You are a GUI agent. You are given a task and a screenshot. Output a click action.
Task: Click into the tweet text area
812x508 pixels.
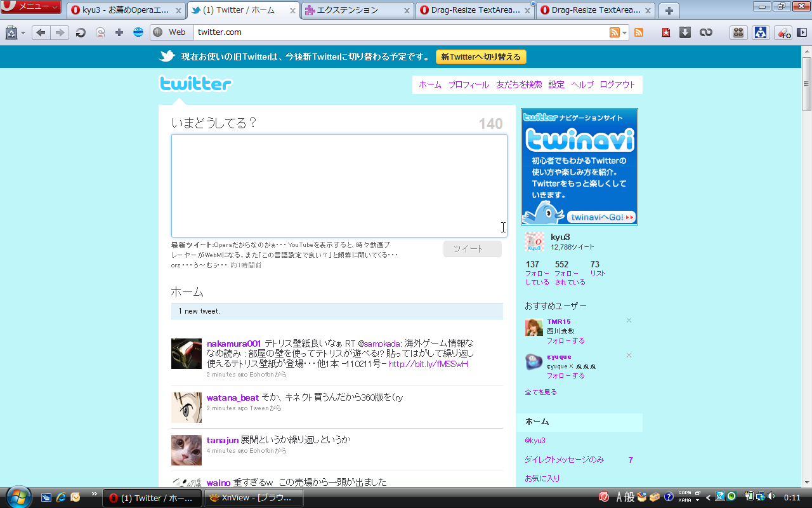pos(339,185)
